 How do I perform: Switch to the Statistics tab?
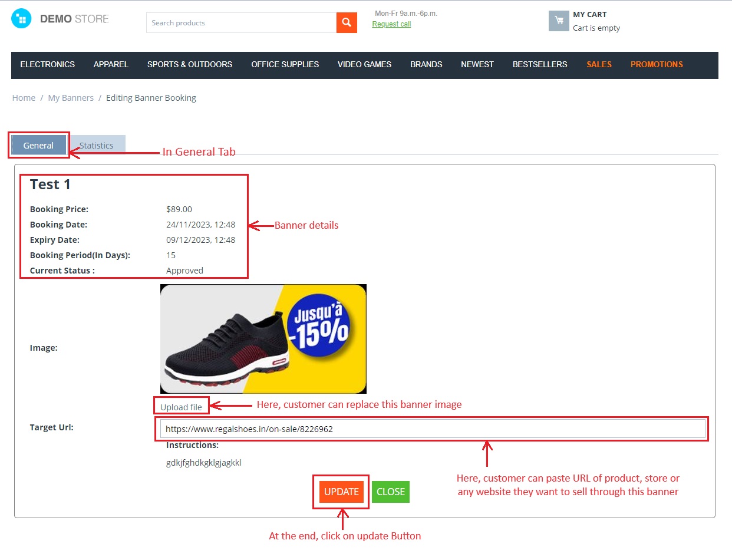[x=96, y=145]
